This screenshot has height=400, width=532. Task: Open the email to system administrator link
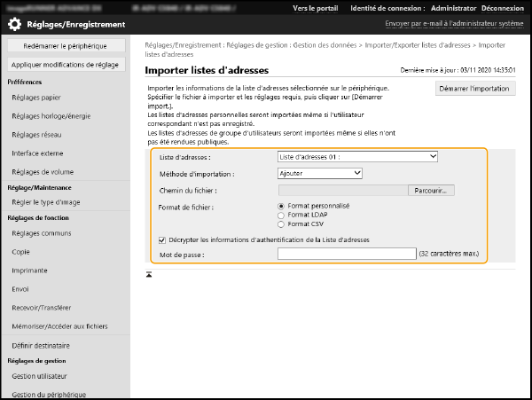coord(455,25)
